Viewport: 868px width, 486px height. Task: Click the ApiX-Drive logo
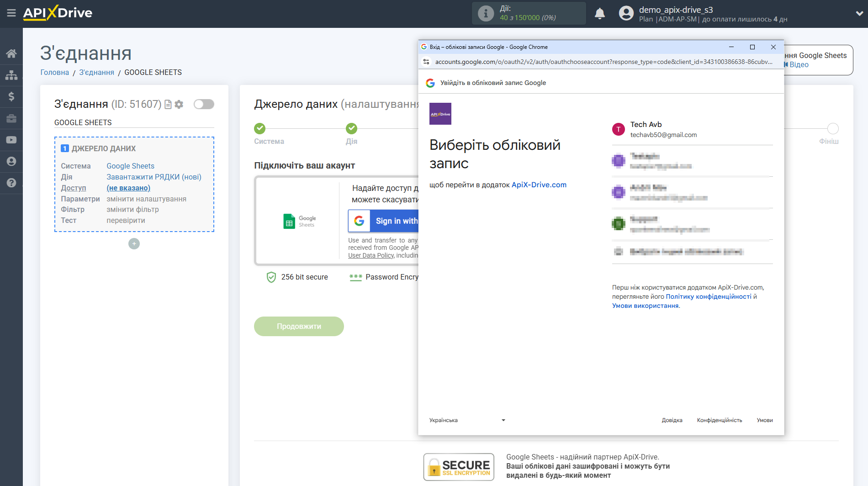[x=58, y=13]
